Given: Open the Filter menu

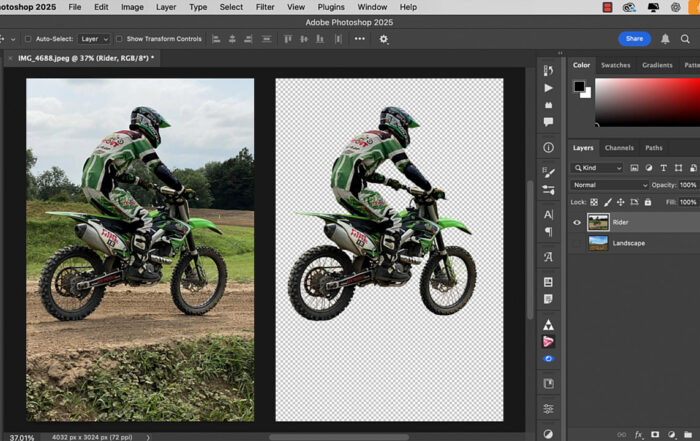Looking at the screenshot, I should point(265,7).
